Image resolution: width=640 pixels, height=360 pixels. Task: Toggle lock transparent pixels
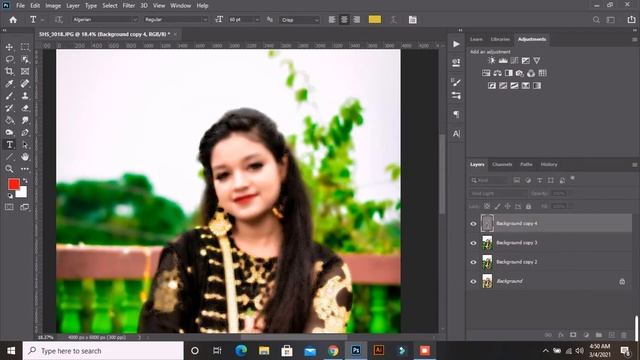click(x=487, y=207)
